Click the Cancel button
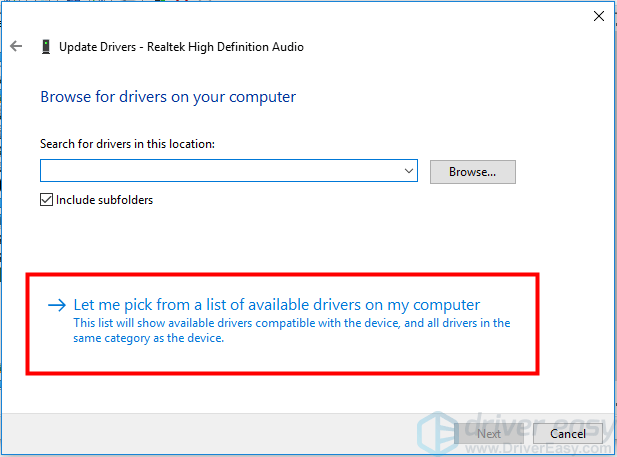This screenshot has height=457, width=617. [x=567, y=433]
